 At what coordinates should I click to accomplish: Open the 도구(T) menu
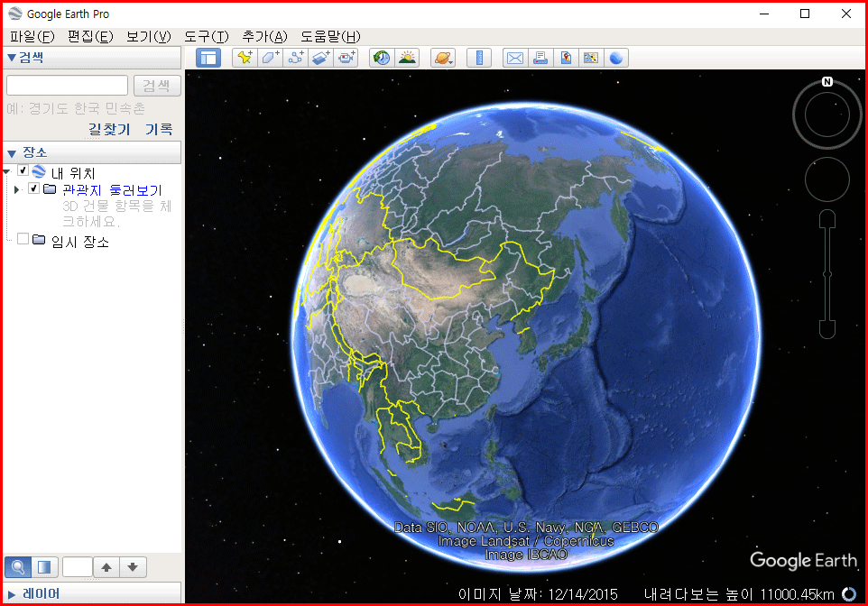click(x=207, y=37)
